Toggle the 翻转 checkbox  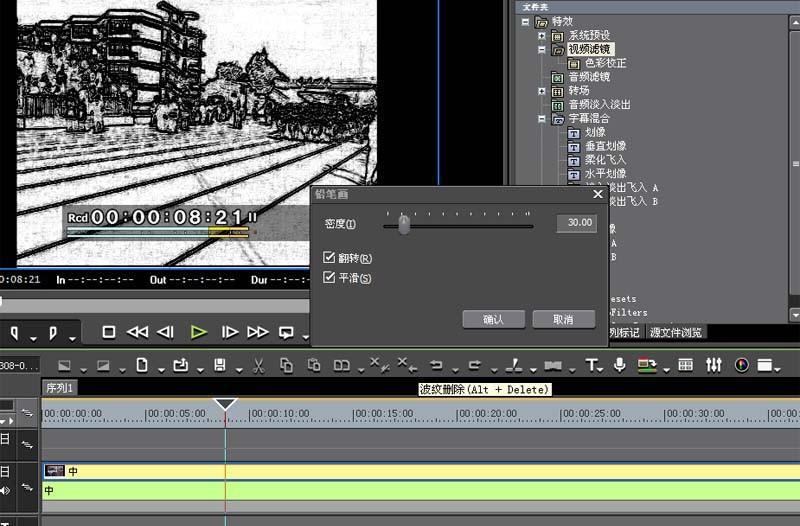(330, 259)
